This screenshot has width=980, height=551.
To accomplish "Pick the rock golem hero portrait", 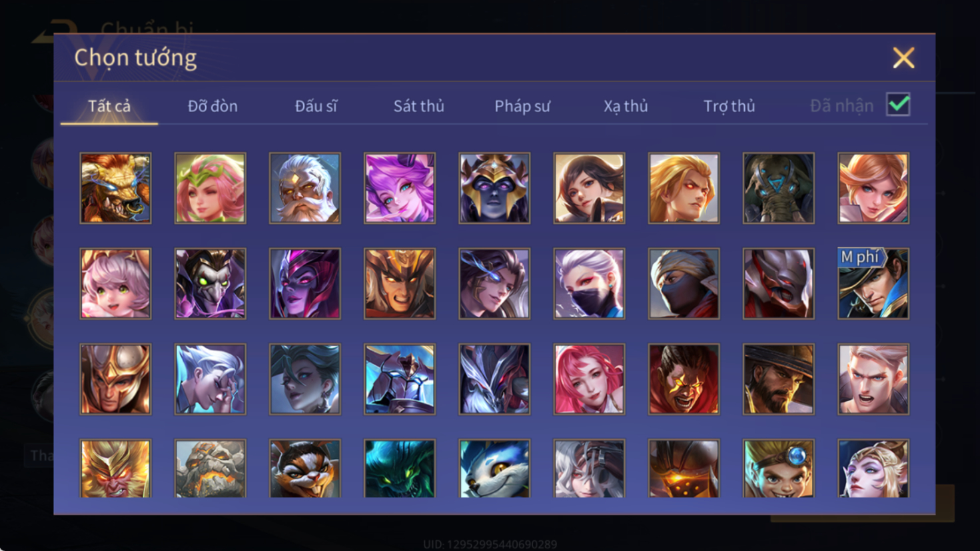I will (210, 468).
